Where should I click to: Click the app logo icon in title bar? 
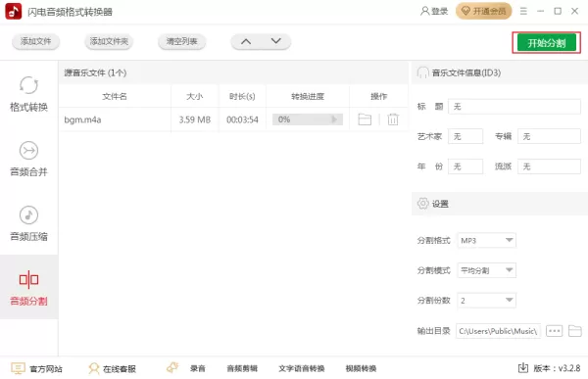click(x=14, y=11)
